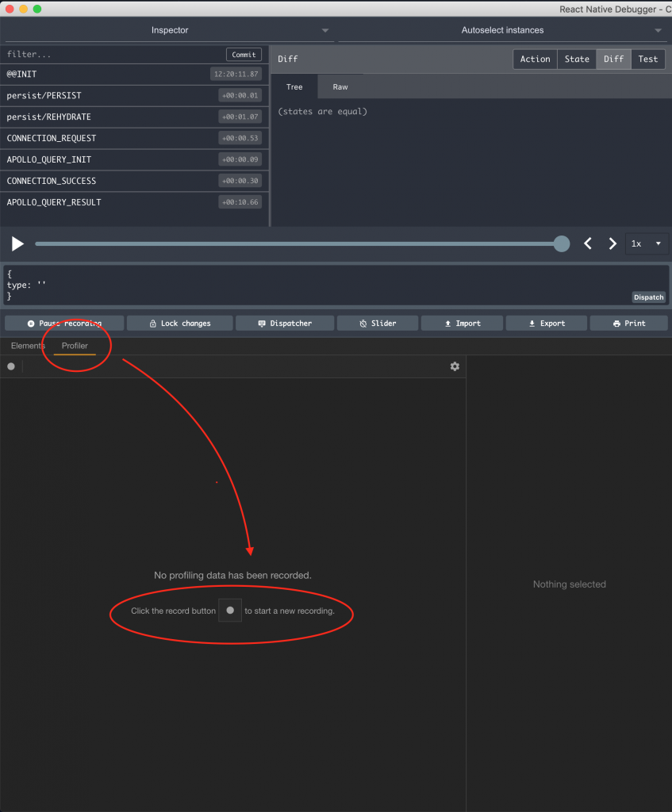The width and height of the screenshot is (672, 812).
Task: Click the green macOS fullscreen button
Action: (37, 9)
